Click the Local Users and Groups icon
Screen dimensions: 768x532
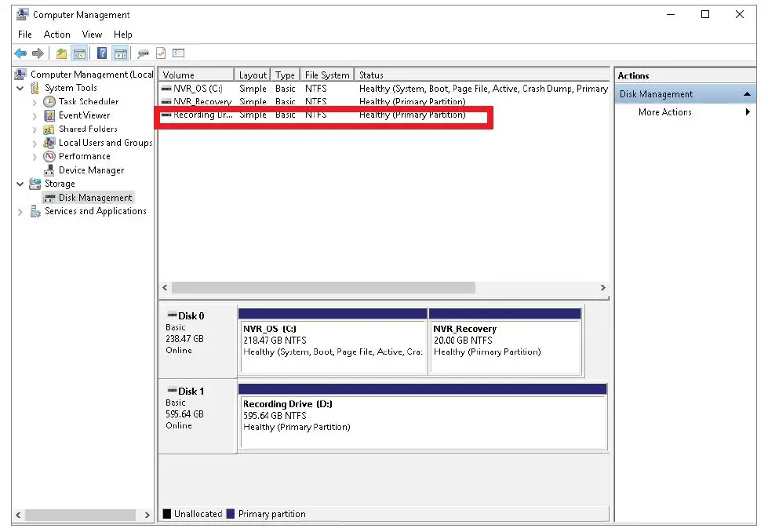49,143
